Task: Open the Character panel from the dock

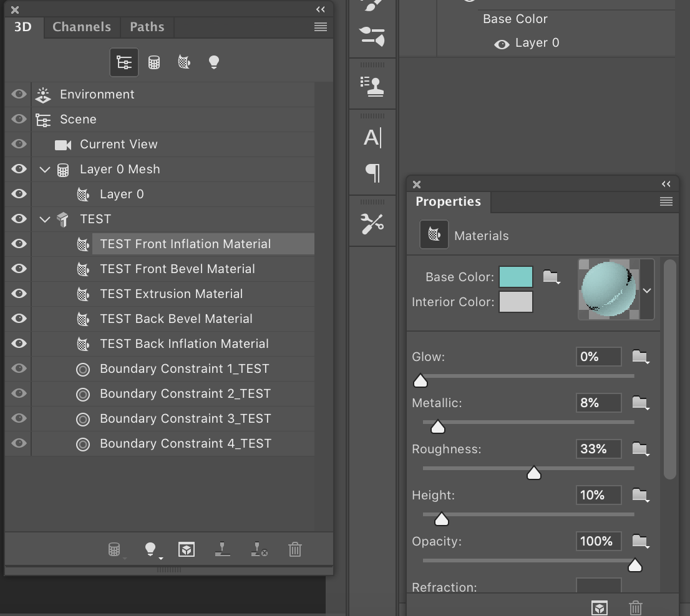Action: (x=372, y=138)
